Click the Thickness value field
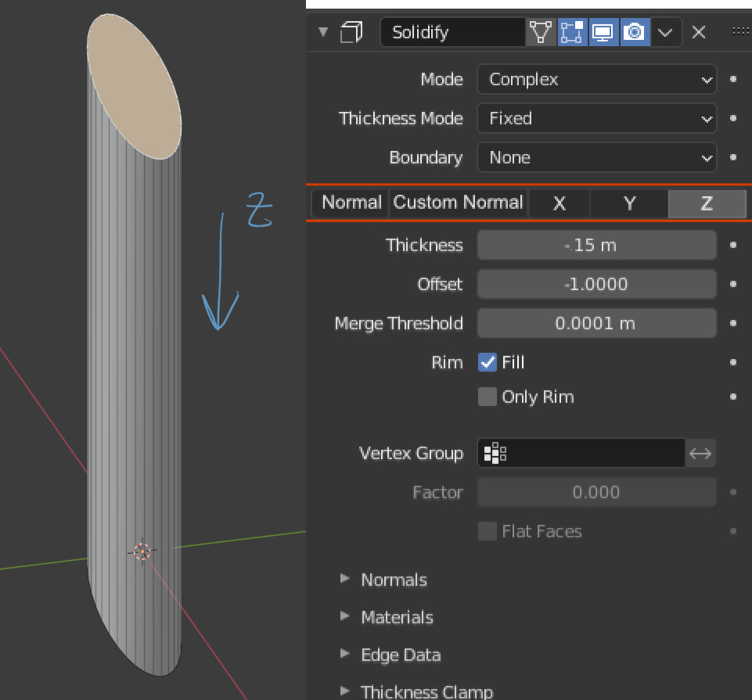The height and width of the screenshot is (700, 752). coord(596,245)
